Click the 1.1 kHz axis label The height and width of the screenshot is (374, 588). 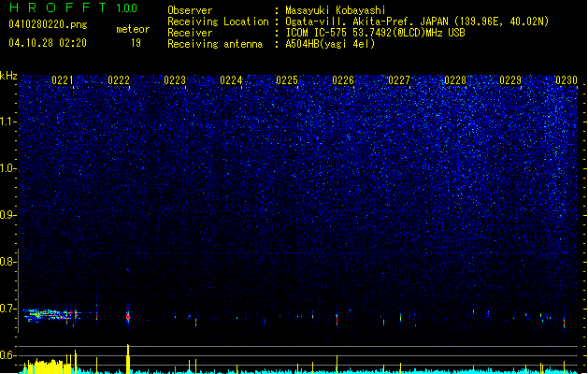point(7,122)
